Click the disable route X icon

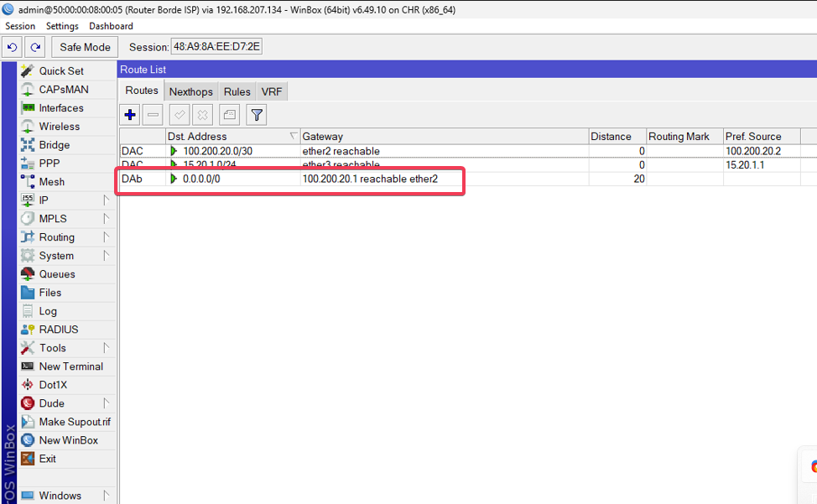coord(202,115)
